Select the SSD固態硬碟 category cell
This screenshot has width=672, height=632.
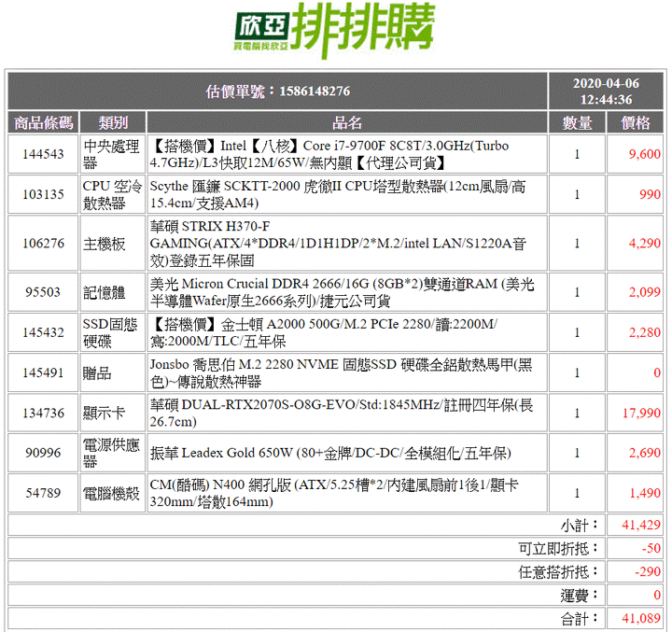click(x=113, y=332)
